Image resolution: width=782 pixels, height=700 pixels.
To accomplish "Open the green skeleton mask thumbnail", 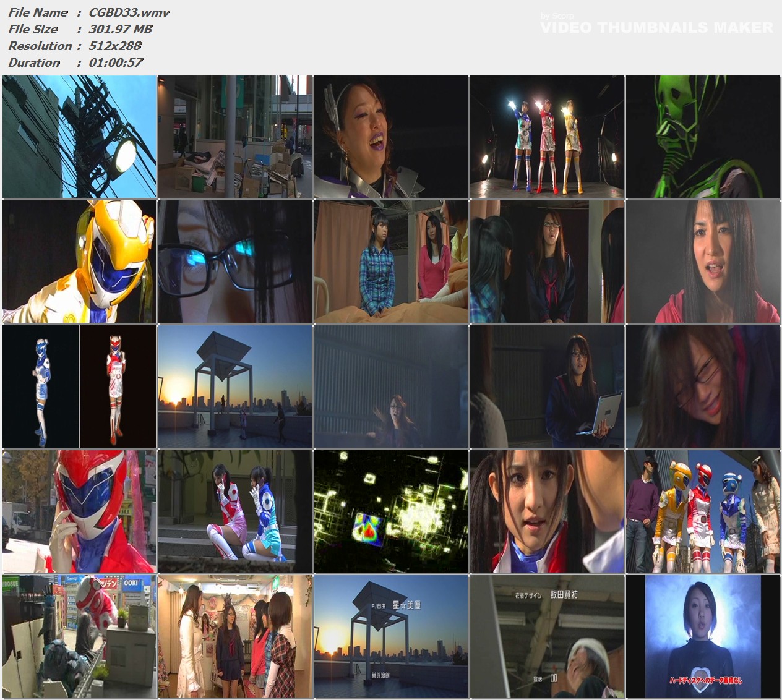I will coord(703,137).
